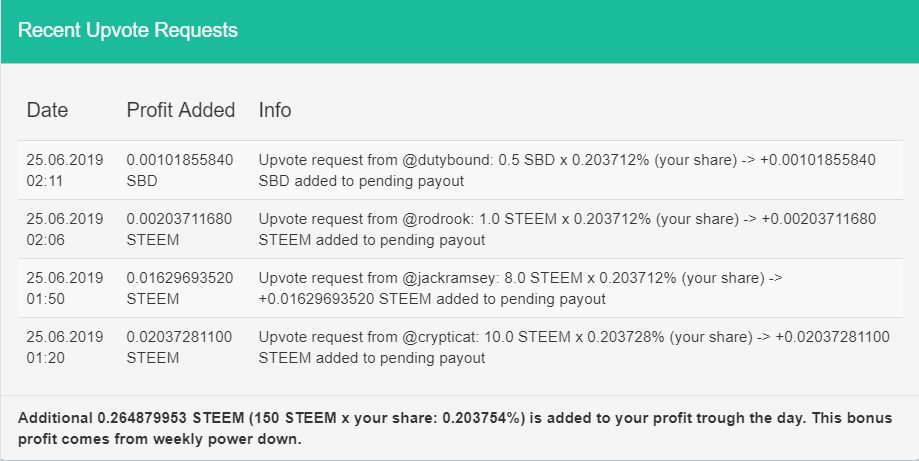Click profit value 0.02037281100 STEEM
This screenshot has height=461, width=919.
179,348
